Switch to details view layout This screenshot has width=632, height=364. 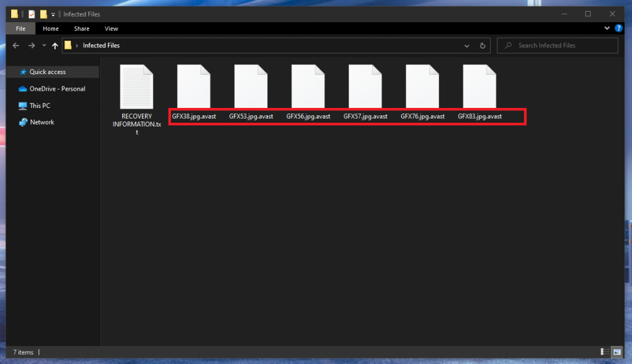pyautogui.click(x=605, y=352)
